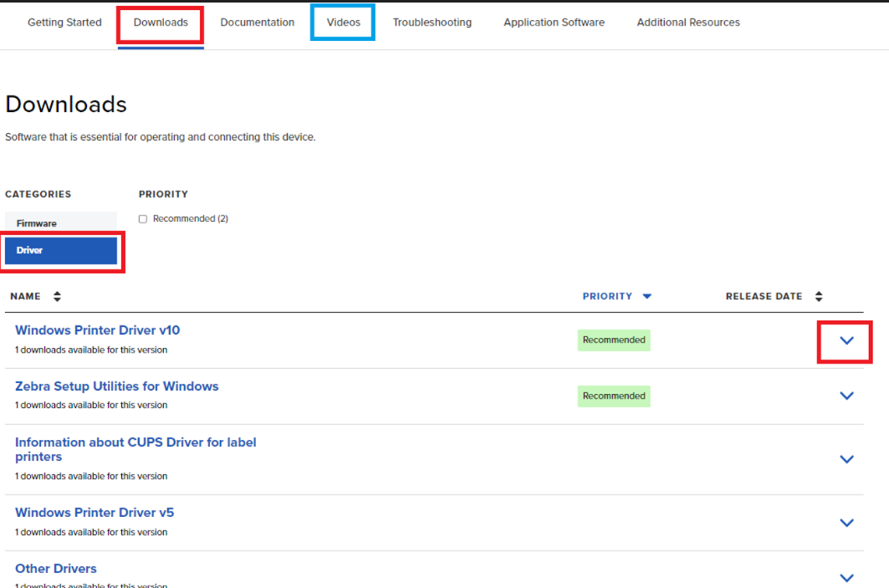Expand the Other Drivers row
This screenshot has height=588, width=889.
pyautogui.click(x=846, y=578)
